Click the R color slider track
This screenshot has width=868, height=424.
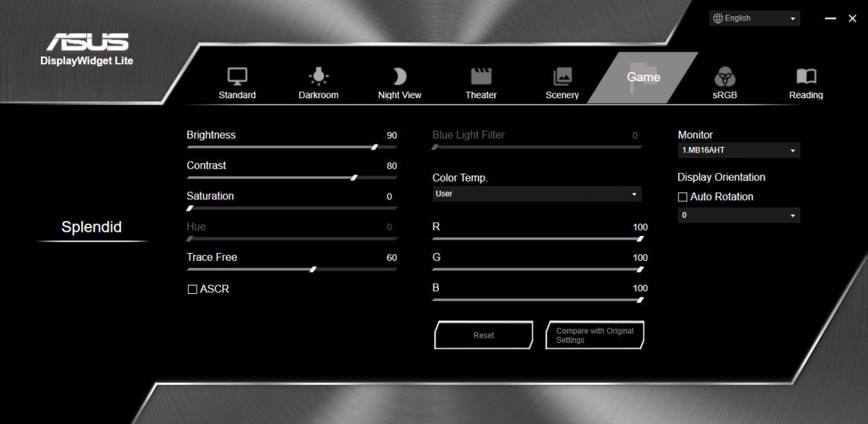(x=538, y=238)
